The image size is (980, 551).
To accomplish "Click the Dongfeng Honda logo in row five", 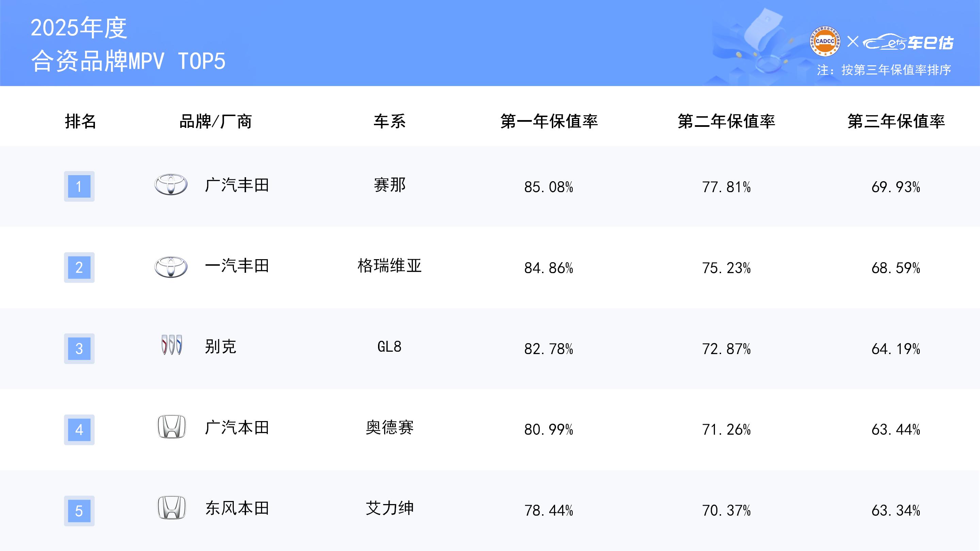I will (171, 508).
